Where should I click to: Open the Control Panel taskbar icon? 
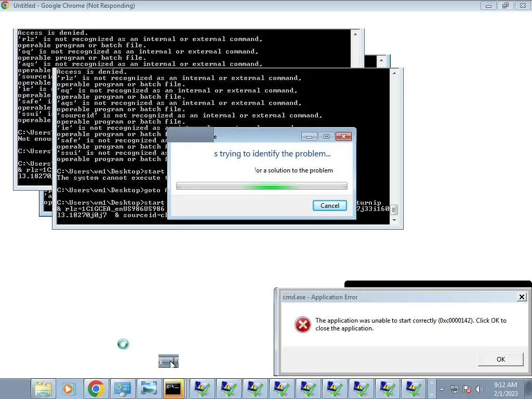point(122,389)
